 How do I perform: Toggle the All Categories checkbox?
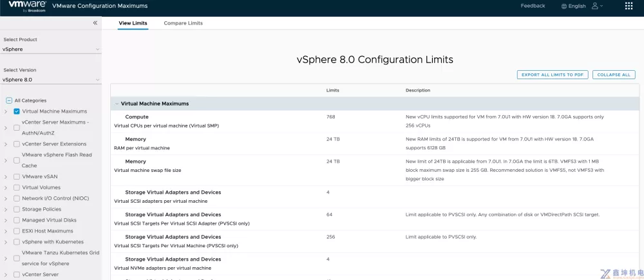click(9, 100)
